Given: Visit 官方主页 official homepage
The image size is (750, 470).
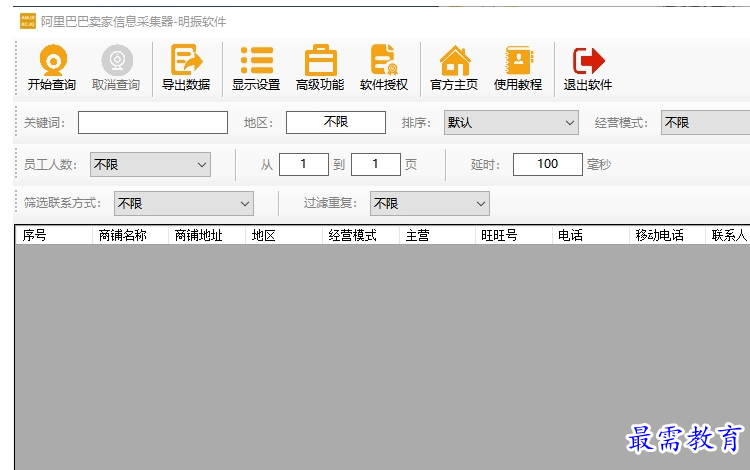Looking at the screenshot, I should click(x=454, y=68).
